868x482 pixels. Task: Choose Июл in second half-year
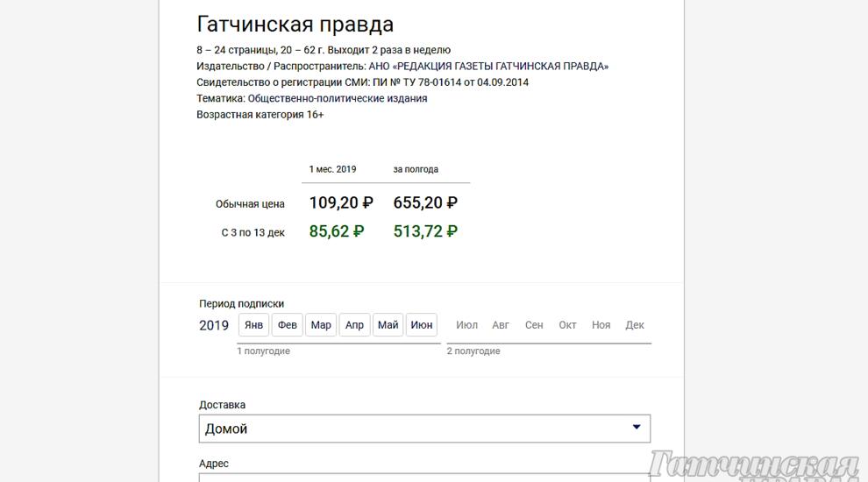click(466, 325)
